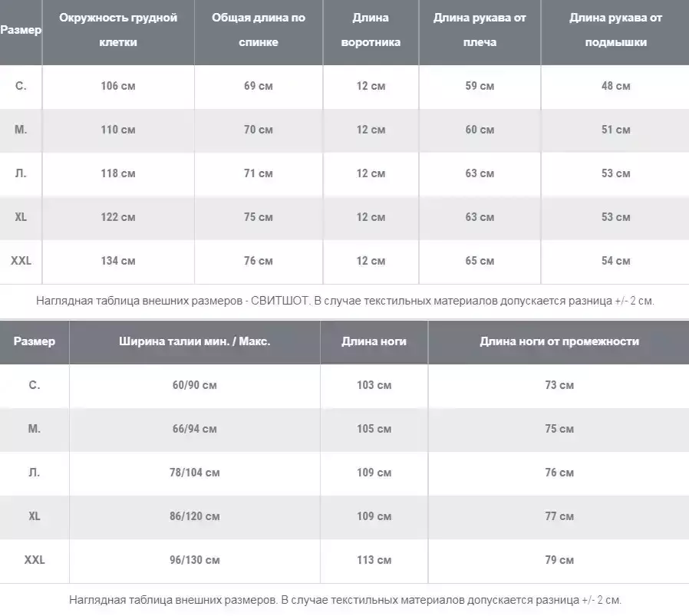The image size is (689, 616).
Task: Select the 79 см inseam cell
Action: pyautogui.click(x=559, y=560)
